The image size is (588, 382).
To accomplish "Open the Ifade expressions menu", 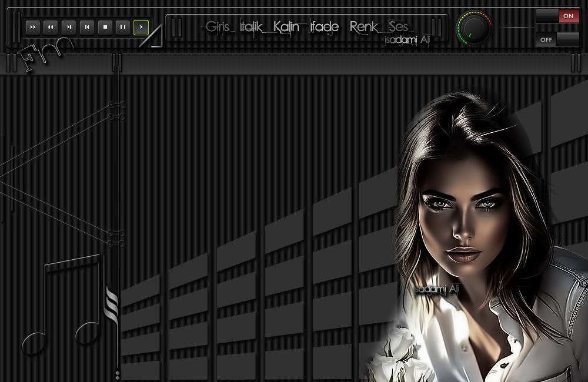I will pyautogui.click(x=325, y=27).
